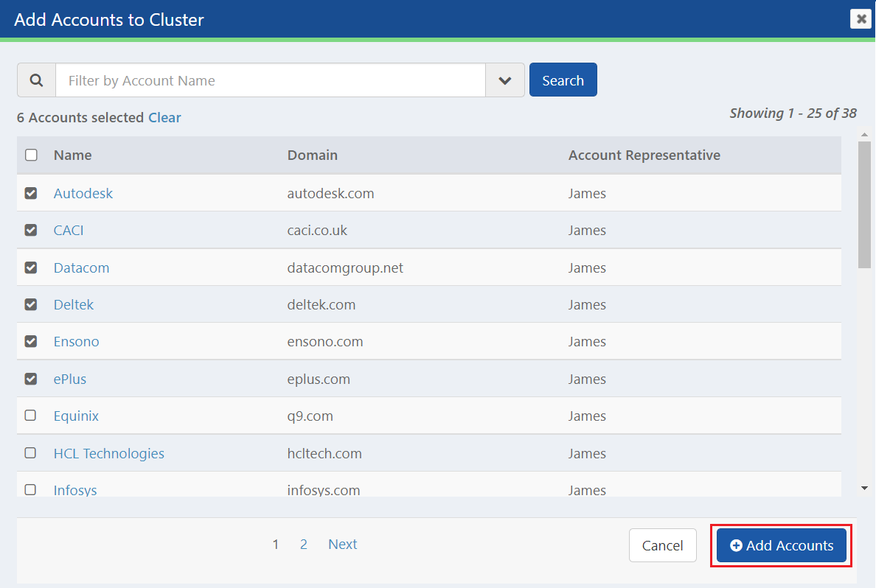Clear the selected accounts
876x588 pixels.
pos(165,117)
